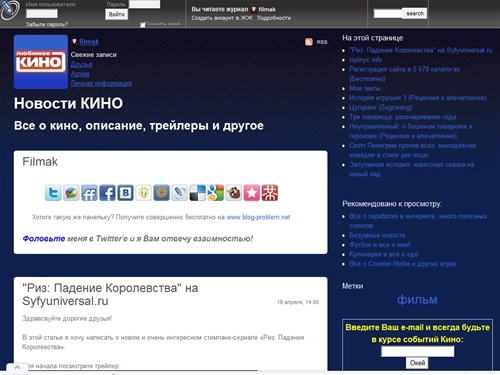Open the Архив page link
This screenshot has width=500, height=375.
click(80, 74)
